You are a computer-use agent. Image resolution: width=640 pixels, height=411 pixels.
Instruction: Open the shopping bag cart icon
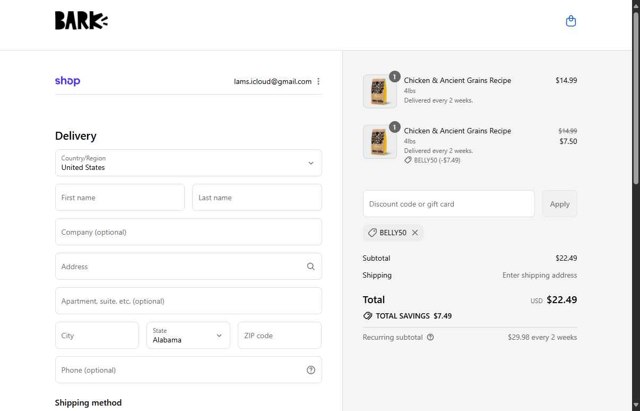[571, 21]
